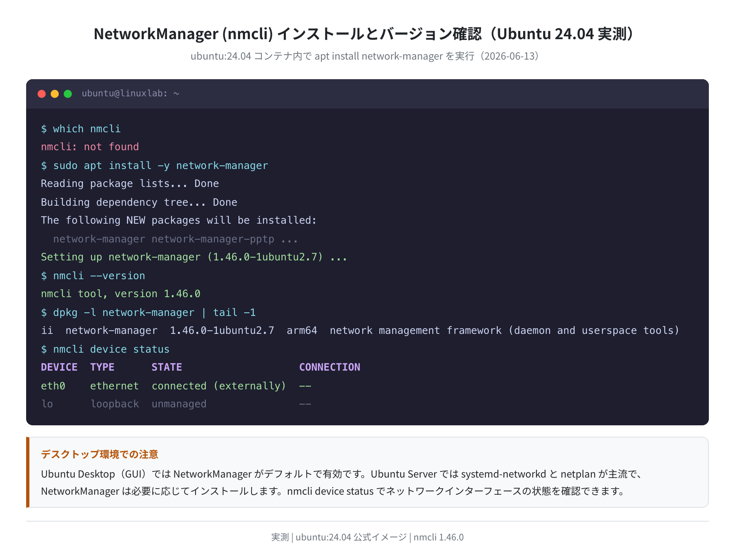Click the yellow minimize dot of terminal
Viewport: 735px width, 560px height.
(55, 94)
